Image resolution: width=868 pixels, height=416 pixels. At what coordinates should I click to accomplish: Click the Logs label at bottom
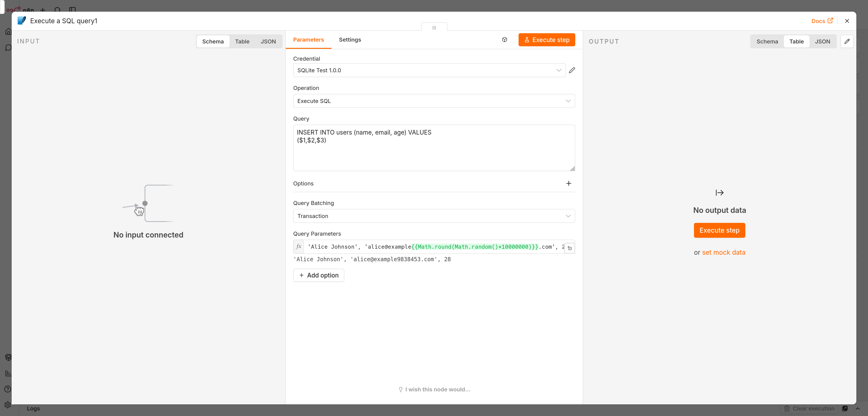coord(33,408)
